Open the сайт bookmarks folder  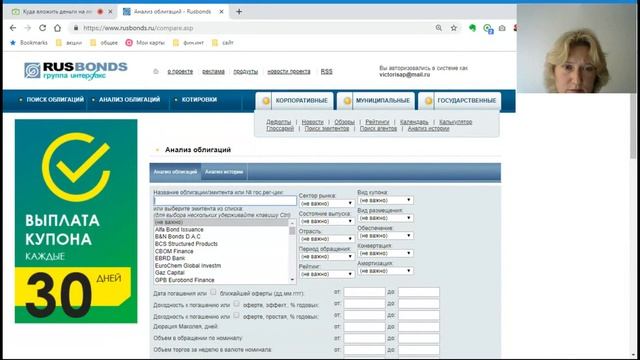click(222, 42)
